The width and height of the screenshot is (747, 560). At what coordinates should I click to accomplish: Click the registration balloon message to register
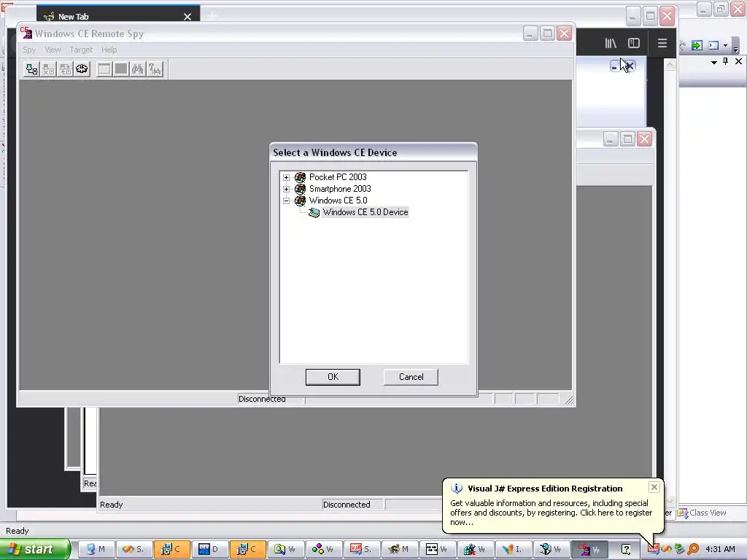551,513
